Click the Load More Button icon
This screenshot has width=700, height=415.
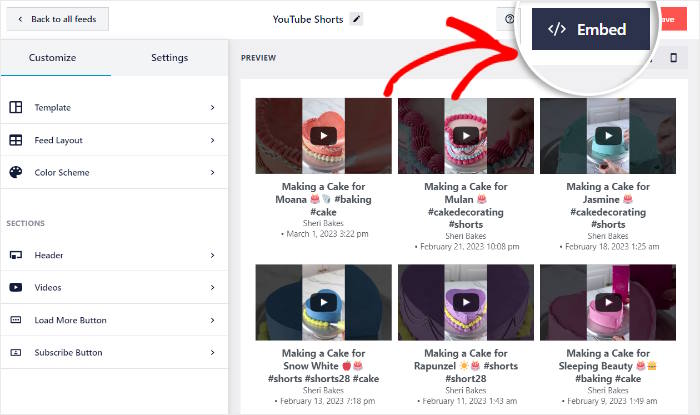point(16,320)
